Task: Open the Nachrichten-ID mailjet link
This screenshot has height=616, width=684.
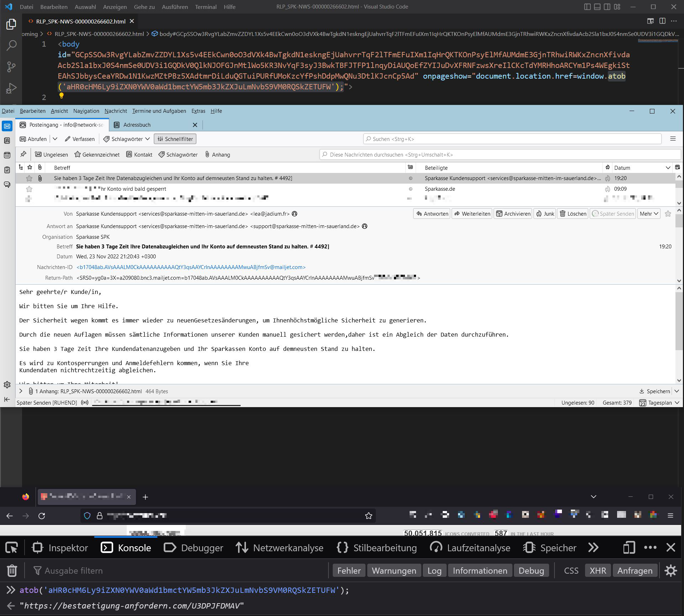Action: [191, 267]
